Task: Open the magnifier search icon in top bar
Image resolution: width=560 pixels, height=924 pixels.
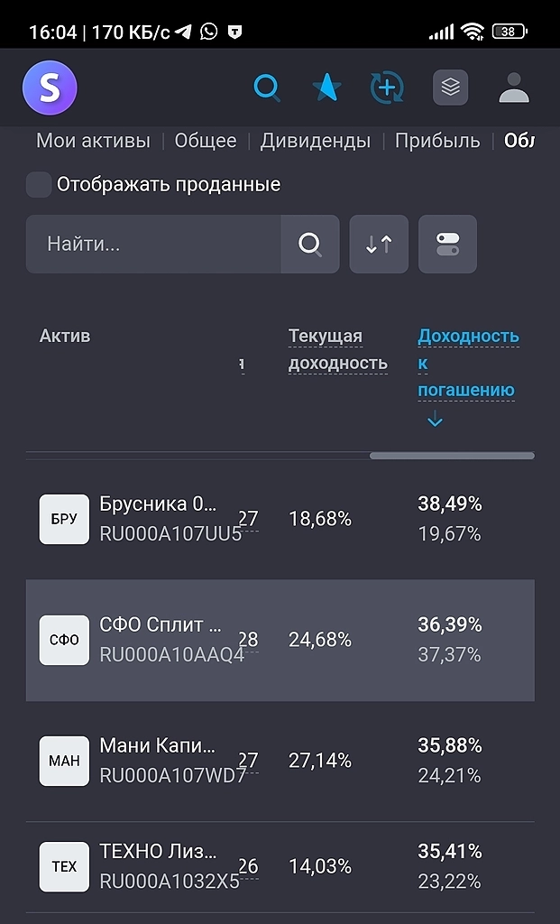Action: [x=267, y=88]
